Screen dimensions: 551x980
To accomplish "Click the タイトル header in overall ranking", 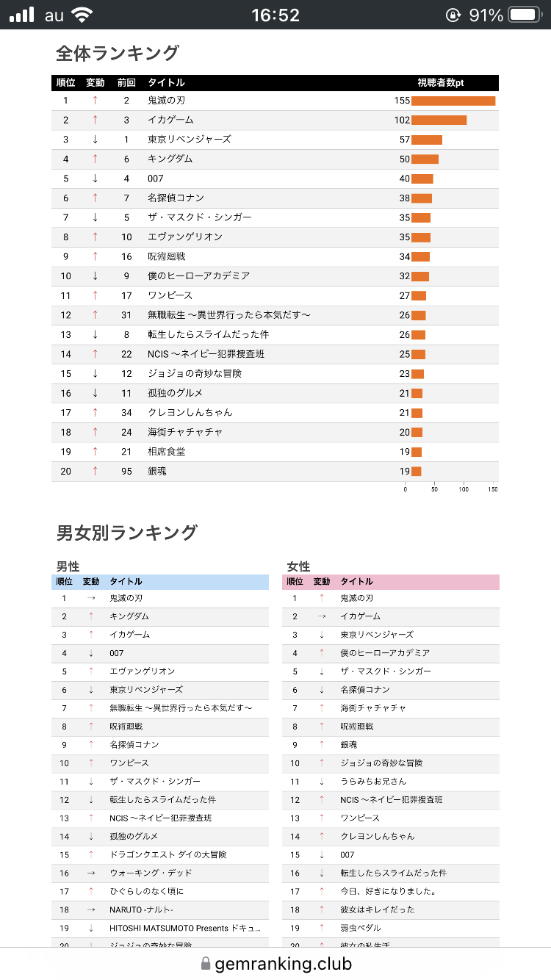I will [166, 83].
